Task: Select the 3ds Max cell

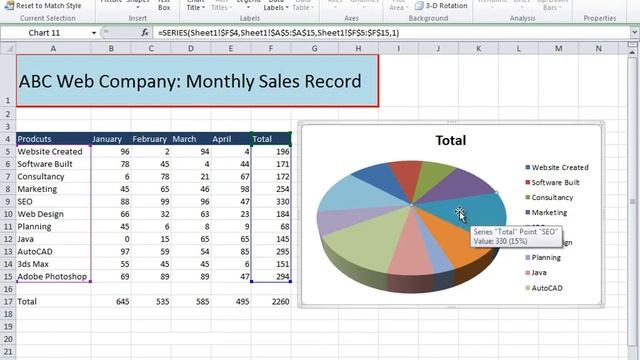Action: 53,264
